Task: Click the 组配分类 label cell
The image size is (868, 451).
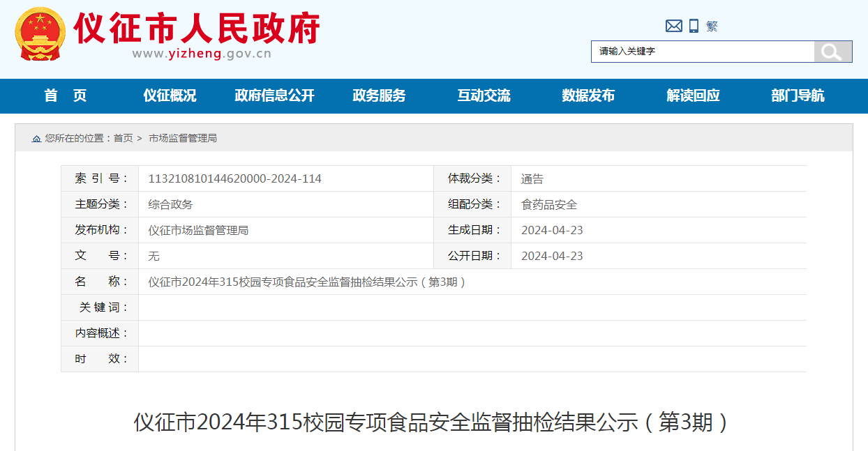Action: pyautogui.click(x=472, y=204)
